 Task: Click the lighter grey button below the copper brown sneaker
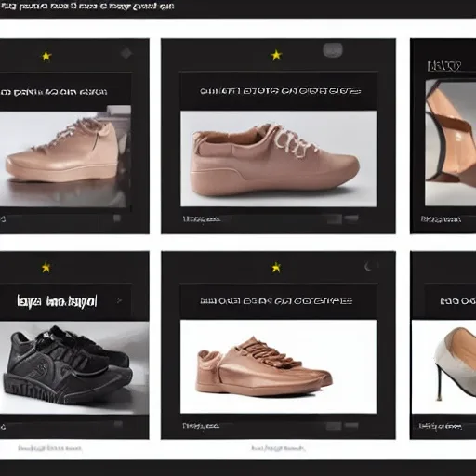(x=351, y=426)
